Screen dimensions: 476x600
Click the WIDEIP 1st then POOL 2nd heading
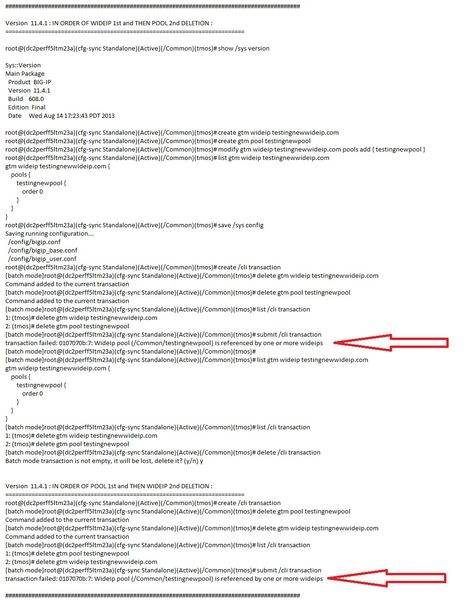coord(109,23)
